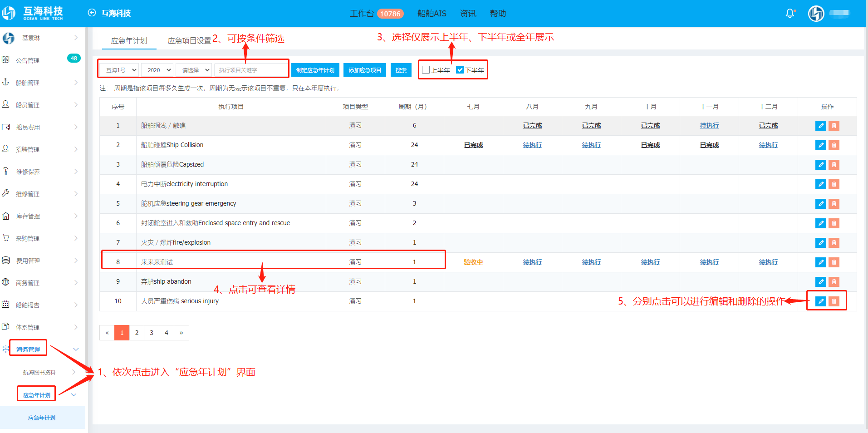
Task: Delete row 3 Capsized entry
Action: pyautogui.click(x=834, y=165)
